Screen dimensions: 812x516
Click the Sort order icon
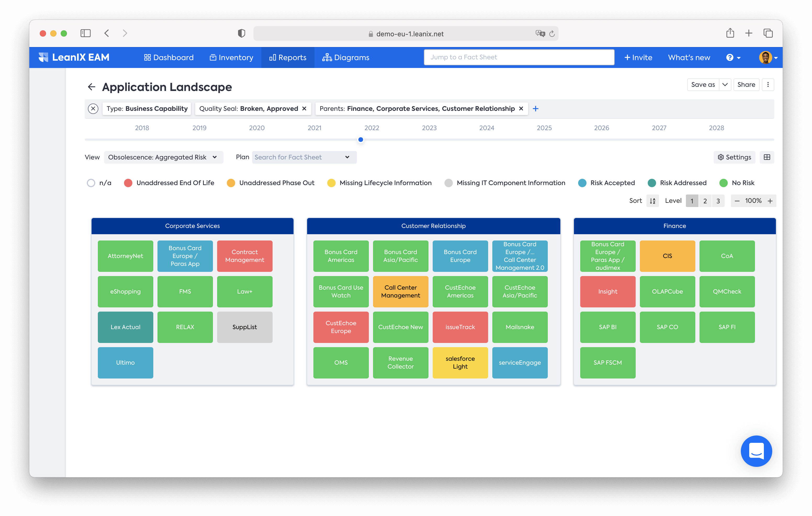[x=652, y=201]
